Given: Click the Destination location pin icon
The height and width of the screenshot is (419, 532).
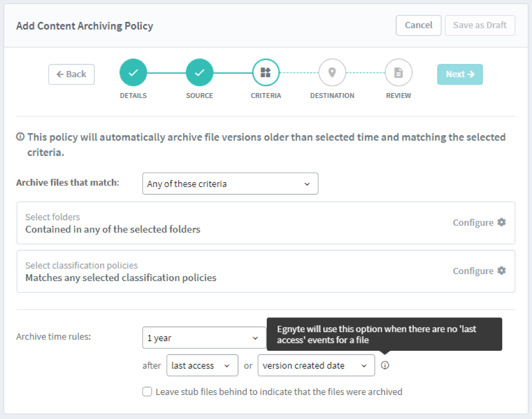Looking at the screenshot, I should (332, 72).
